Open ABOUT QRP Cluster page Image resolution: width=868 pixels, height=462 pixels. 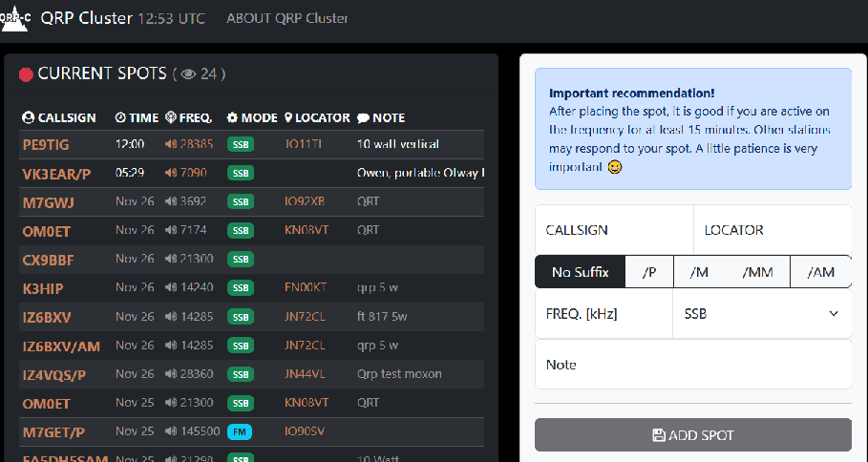tap(286, 18)
